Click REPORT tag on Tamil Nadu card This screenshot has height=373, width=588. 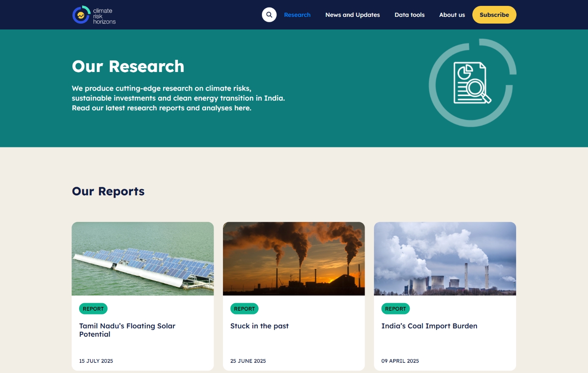(x=93, y=309)
